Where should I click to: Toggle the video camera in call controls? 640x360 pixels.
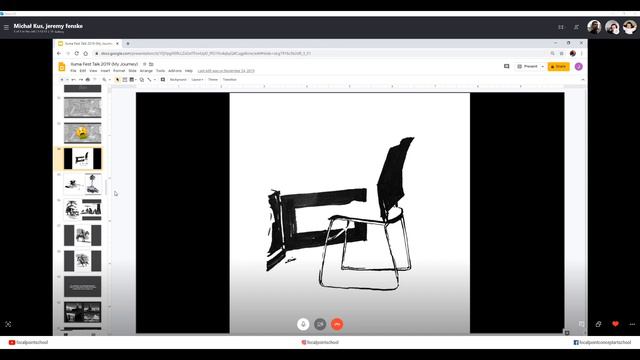[x=320, y=324]
